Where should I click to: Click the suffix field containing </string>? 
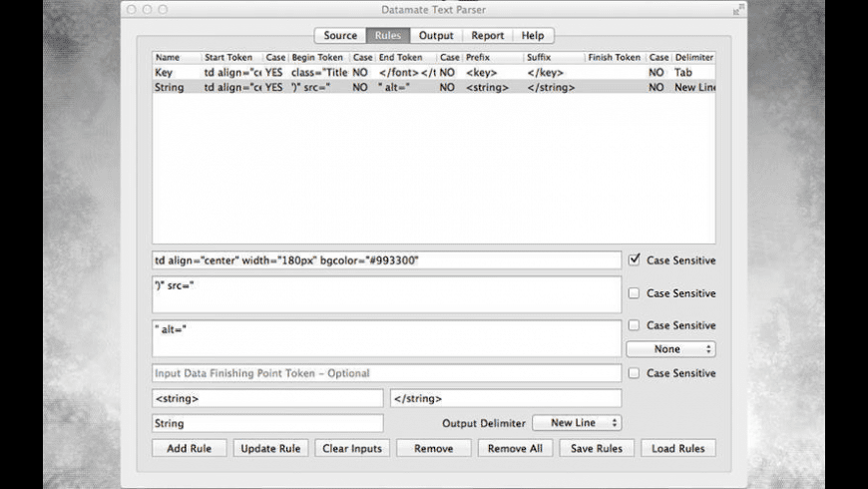click(x=506, y=398)
